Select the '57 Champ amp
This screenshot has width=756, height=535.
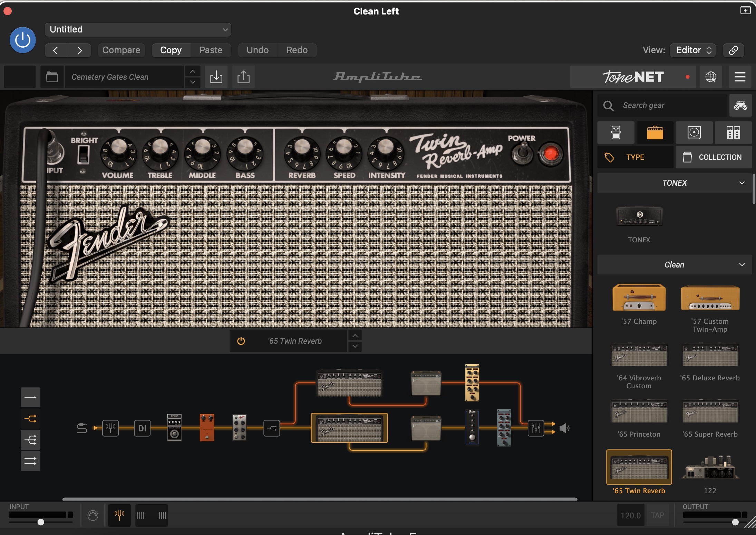(x=639, y=298)
